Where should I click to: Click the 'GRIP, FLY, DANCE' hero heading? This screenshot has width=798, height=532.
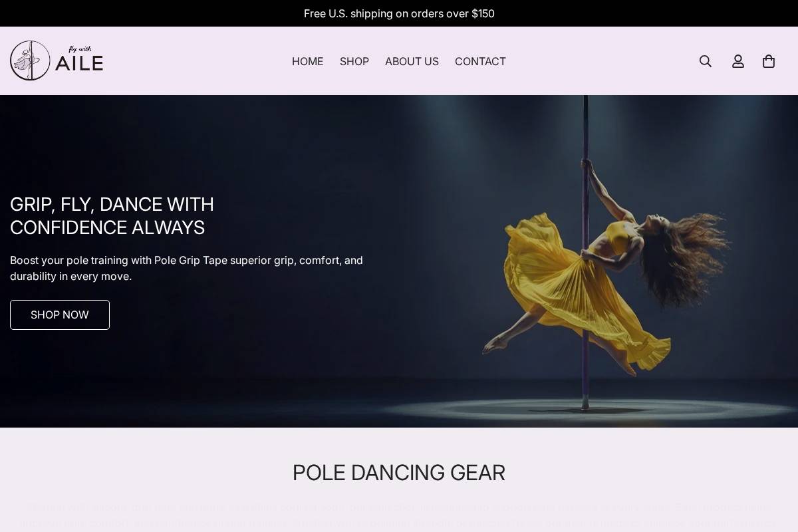pyautogui.click(x=112, y=216)
